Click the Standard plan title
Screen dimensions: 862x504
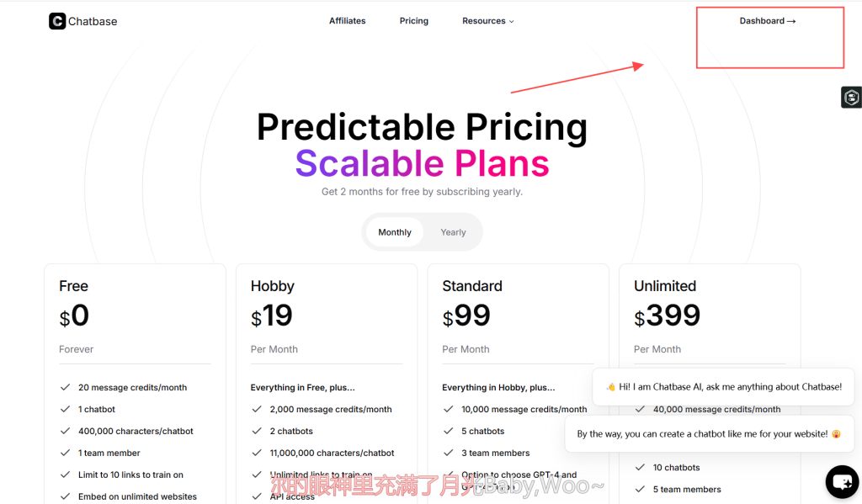(x=471, y=286)
